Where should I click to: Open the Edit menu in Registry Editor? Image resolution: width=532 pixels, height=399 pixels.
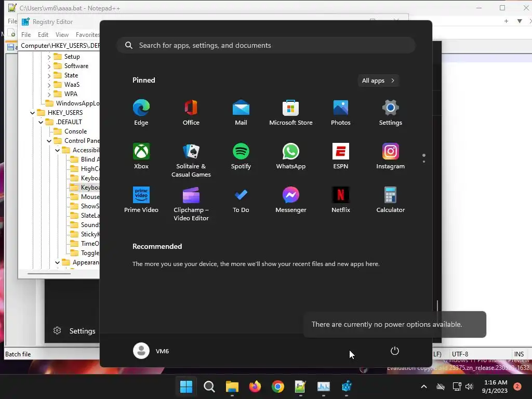pyautogui.click(x=43, y=35)
